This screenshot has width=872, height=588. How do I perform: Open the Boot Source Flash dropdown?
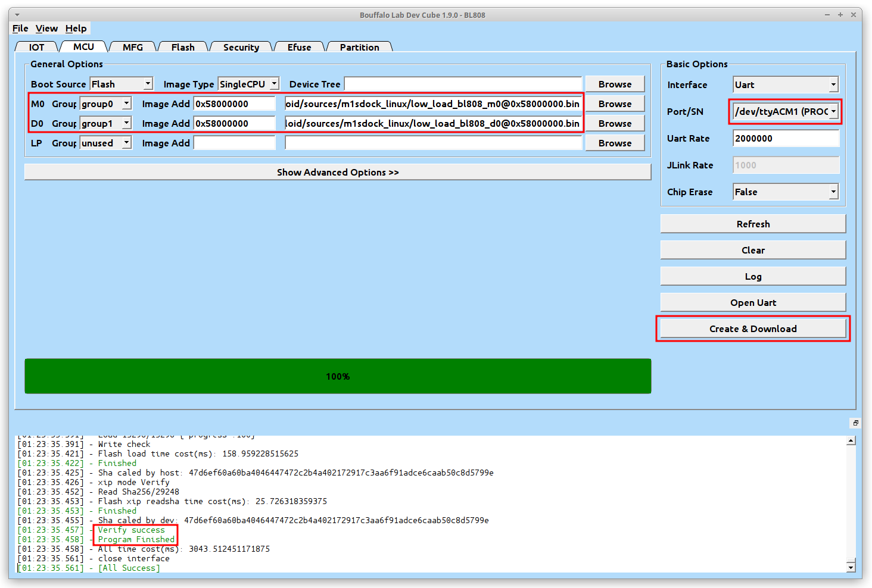point(122,84)
